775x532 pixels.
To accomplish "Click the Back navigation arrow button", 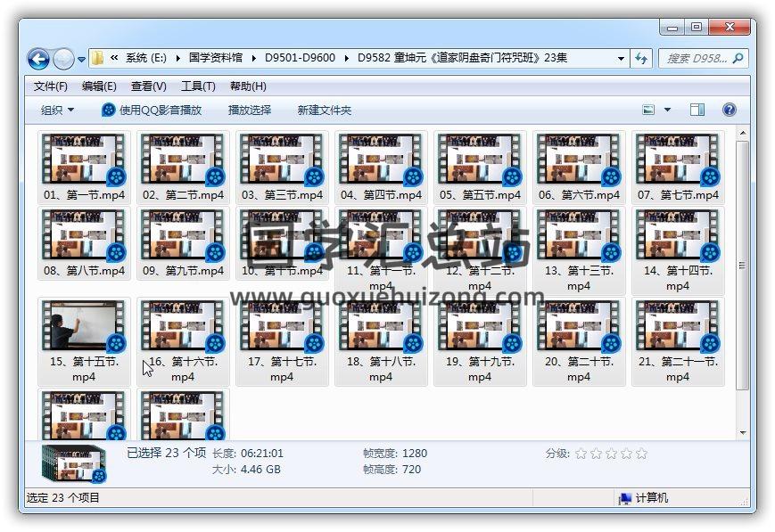I will click(x=38, y=59).
